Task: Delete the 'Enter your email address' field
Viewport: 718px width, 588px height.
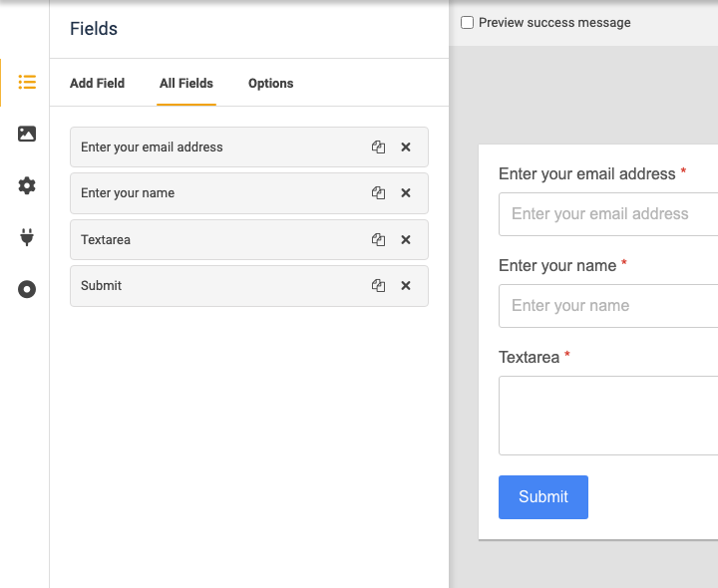Action: tap(406, 147)
